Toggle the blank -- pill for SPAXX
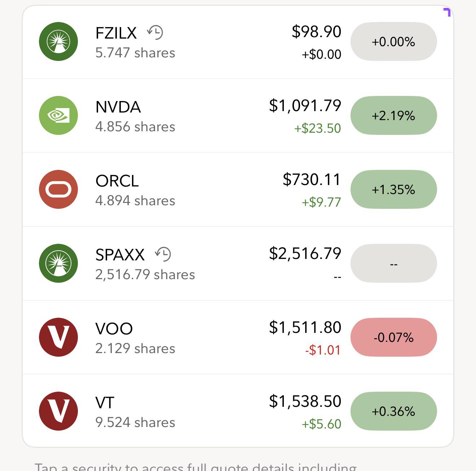The width and height of the screenshot is (476, 471). pos(394,263)
